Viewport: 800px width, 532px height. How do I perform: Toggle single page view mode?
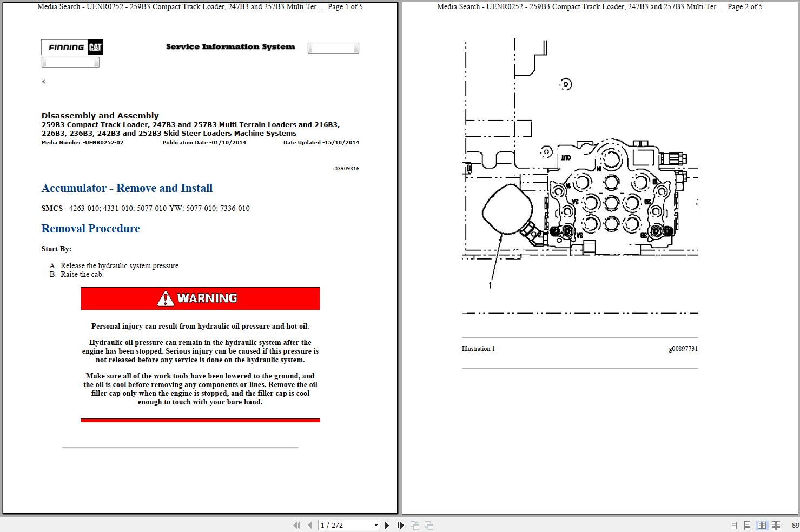(x=734, y=525)
